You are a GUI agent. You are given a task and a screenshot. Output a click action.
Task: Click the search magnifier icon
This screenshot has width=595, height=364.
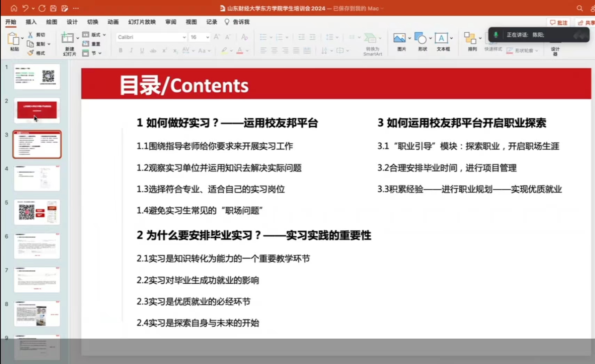click(579, 8)
